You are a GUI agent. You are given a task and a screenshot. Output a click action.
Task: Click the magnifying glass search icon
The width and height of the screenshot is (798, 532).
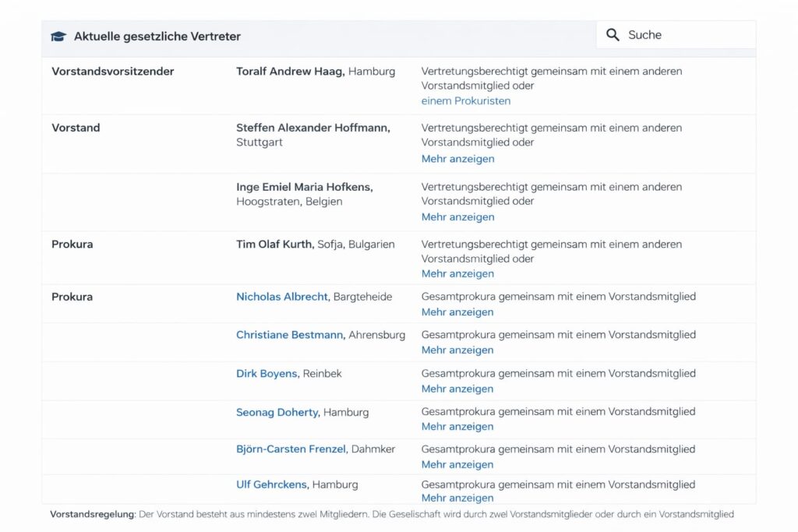coord(613,35)
